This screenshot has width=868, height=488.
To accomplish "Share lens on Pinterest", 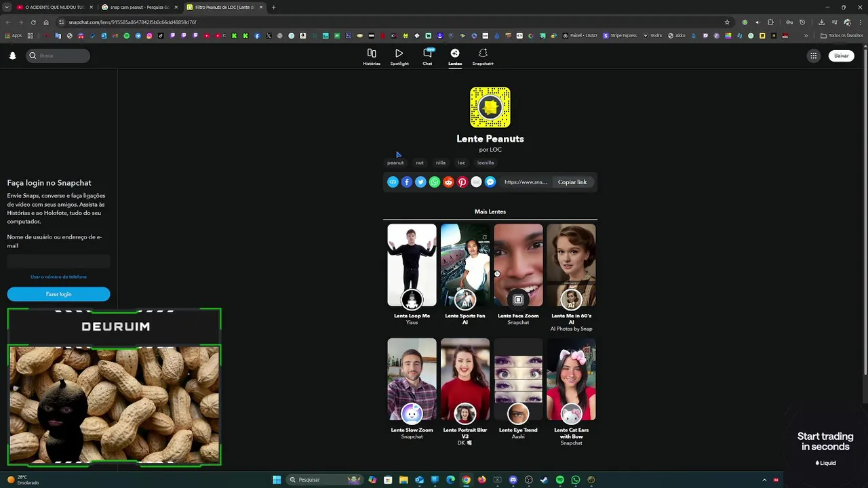I will click(x=462, y=182).
